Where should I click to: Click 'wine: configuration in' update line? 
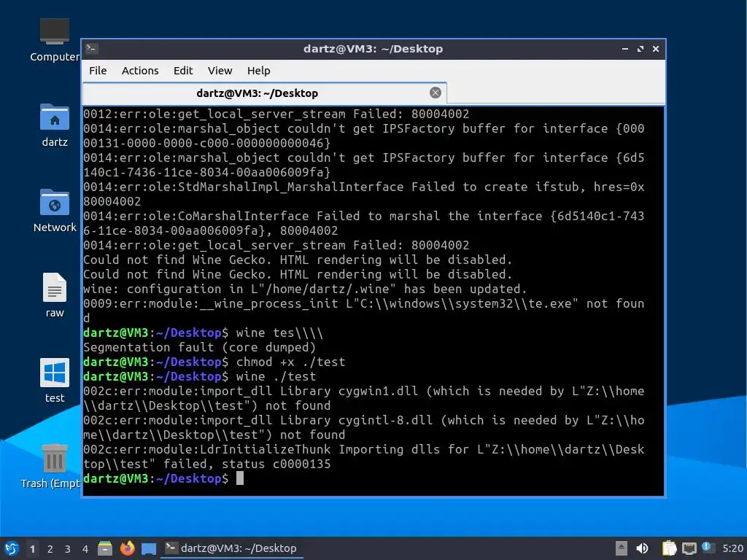pyautogui.click(x=305, y=289)
